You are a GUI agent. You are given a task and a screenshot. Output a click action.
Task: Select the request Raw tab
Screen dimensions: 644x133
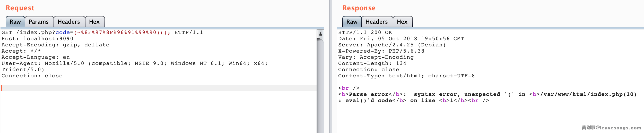[15, 22]
